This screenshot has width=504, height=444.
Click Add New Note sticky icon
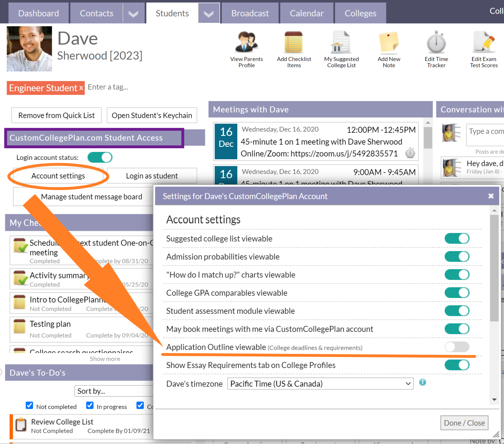click(389, 42)
